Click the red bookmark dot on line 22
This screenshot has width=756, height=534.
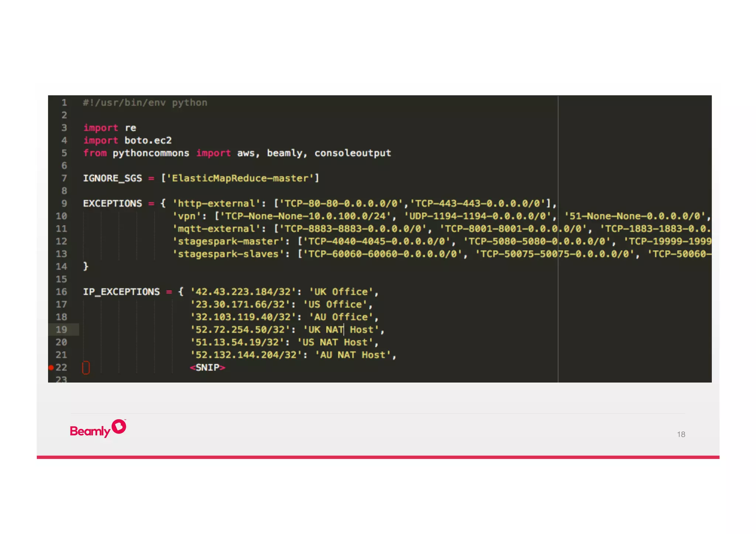click(x=51, y=367)
